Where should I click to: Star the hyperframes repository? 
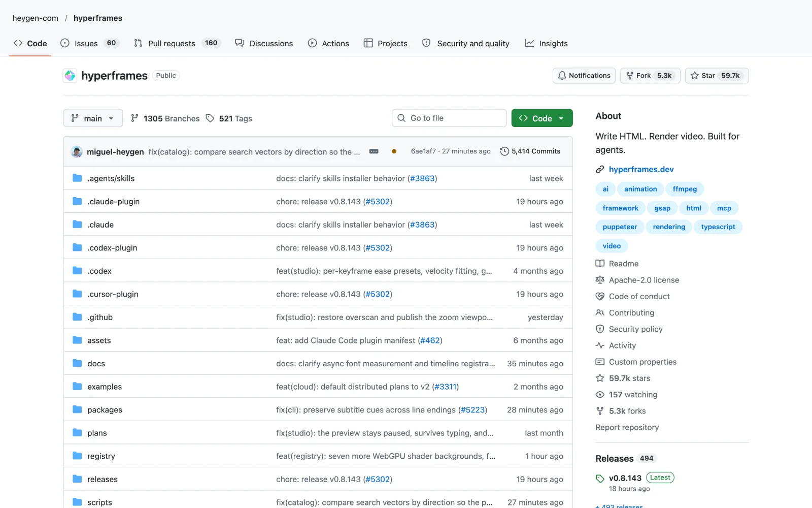click(717, 76)
